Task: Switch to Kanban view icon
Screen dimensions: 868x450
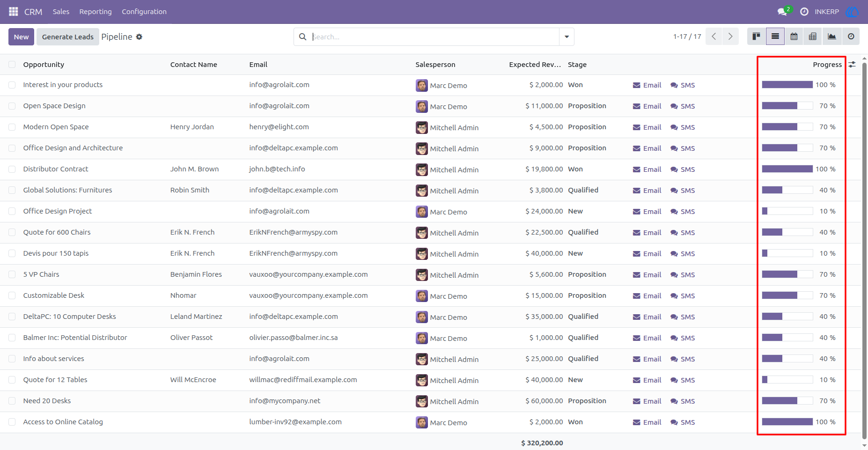Action: pyautogui.click(x=756, y=37)
